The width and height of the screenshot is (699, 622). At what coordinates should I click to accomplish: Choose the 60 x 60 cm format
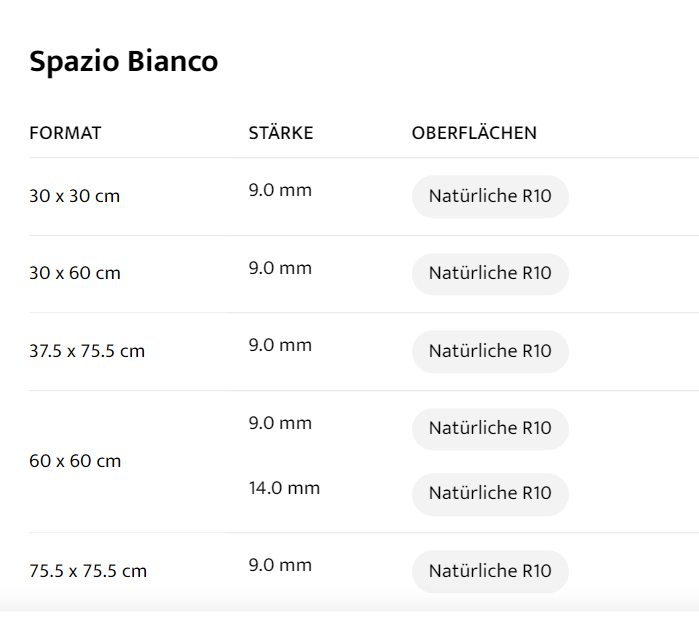point(75,461)
